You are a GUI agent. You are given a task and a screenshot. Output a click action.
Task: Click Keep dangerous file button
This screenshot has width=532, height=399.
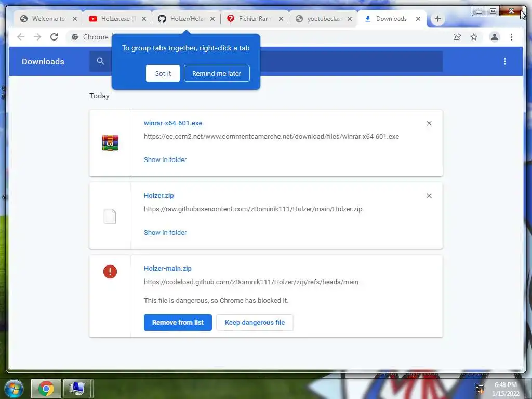255,322
